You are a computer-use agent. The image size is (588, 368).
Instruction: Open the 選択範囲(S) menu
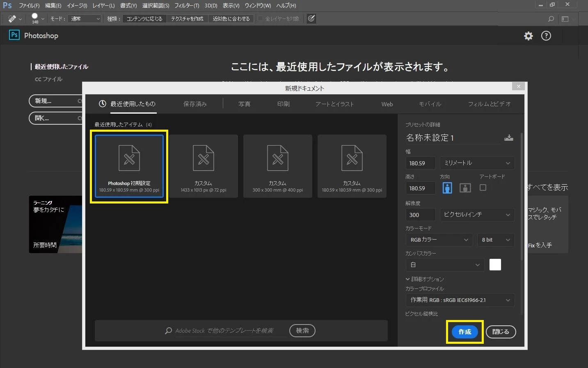[x=156, y=5]
